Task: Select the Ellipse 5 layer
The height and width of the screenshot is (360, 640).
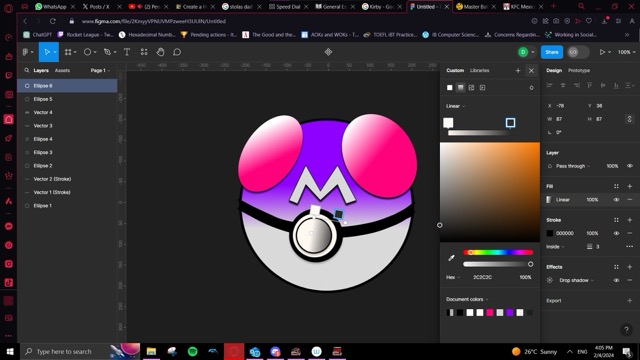Action: pos(67,99)
